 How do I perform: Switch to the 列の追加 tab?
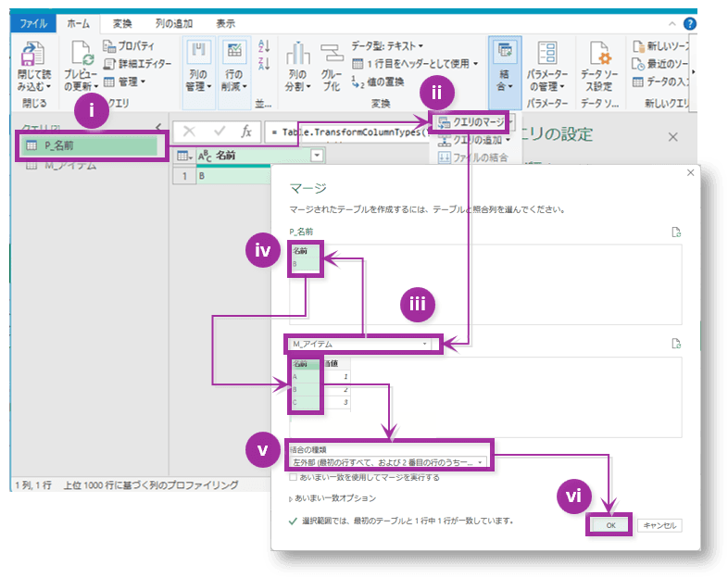173,23
